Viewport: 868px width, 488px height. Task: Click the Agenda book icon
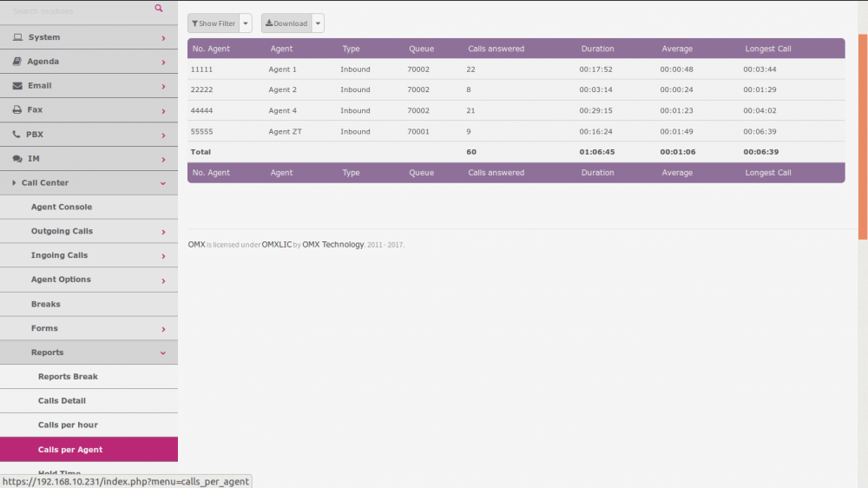(18, 62)
